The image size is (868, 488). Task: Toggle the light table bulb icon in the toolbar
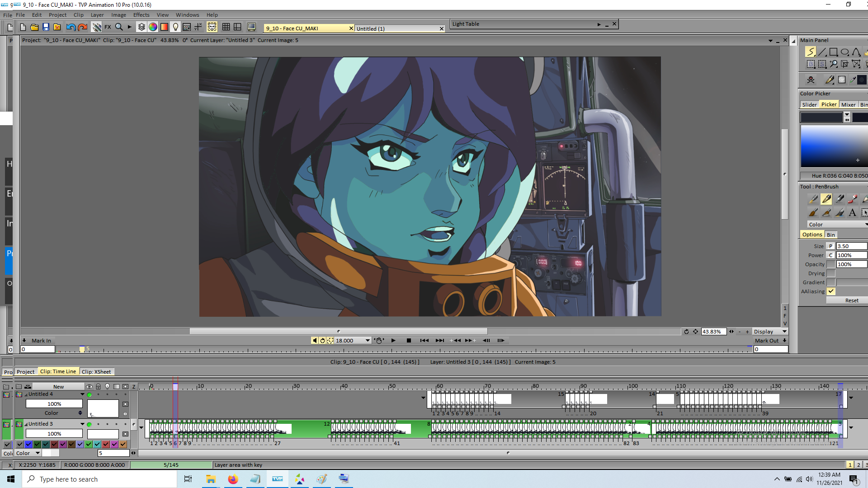pos(175,27)
